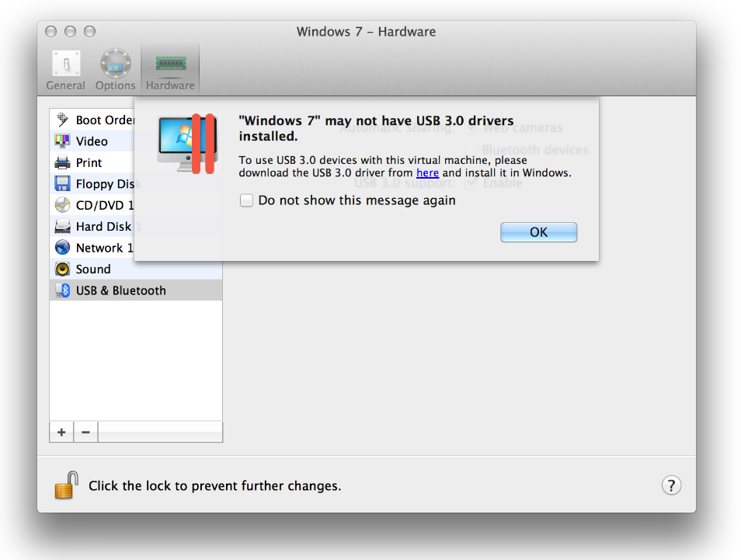Select Sound in the hardware list
The height and width of the screenshot is (560, 741).
(136, 269)
